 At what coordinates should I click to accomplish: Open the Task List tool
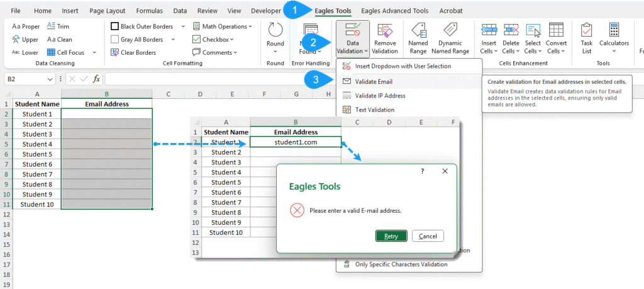(587, 38)
